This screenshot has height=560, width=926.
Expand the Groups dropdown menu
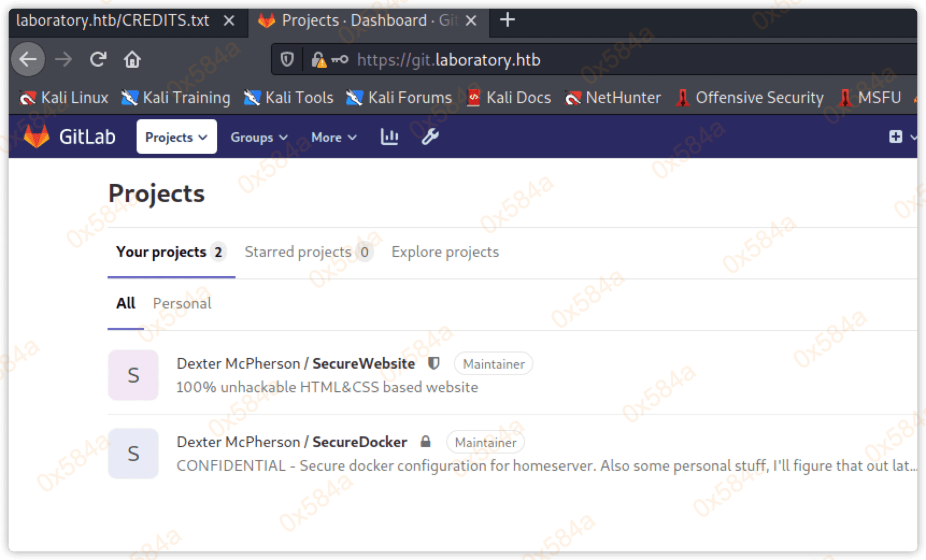pyautogui.click(x=259, y=138)
